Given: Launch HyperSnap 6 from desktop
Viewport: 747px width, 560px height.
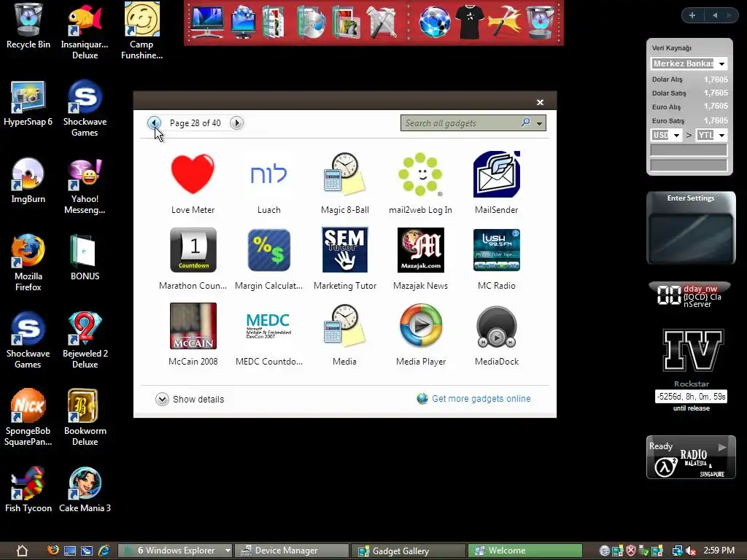Looking at the screenshot, I should point(28,104).
